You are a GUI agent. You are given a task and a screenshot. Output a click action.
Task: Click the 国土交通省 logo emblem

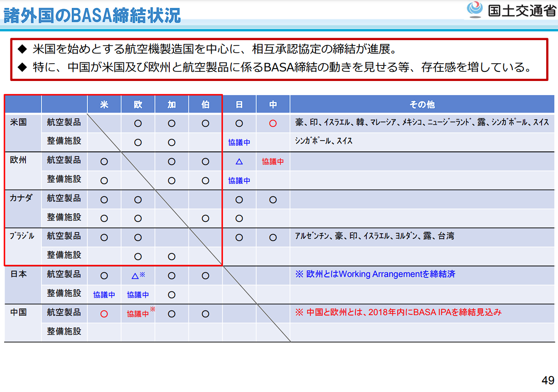(x=475, y=10)
